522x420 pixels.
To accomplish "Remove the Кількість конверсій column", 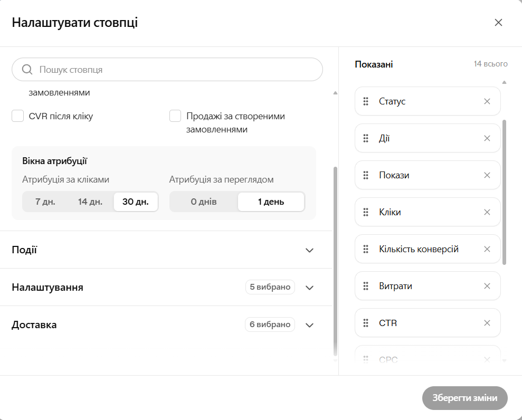I will (487, 249).
